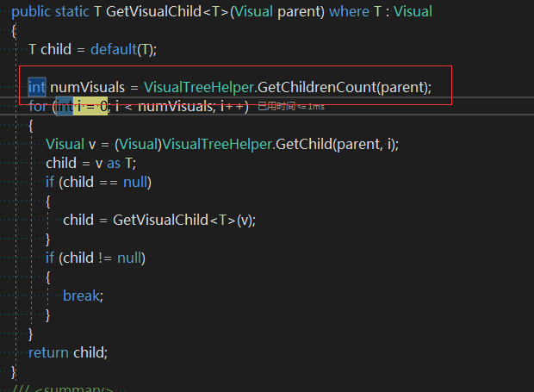Click the break statement
This screenshot has height=392, width=534.
point(83,296)
